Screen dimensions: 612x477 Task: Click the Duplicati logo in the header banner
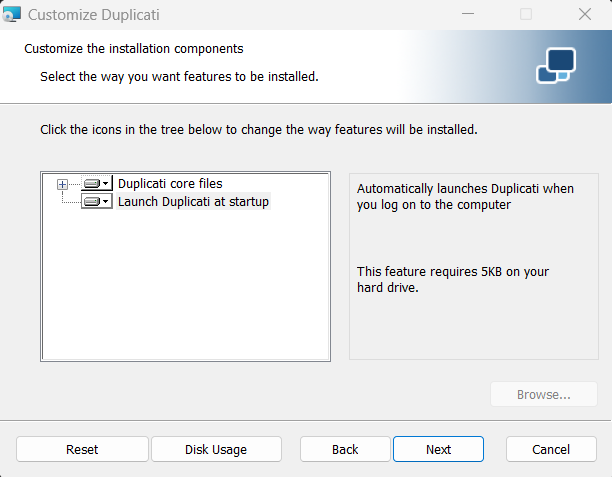[x=556, y=65]
